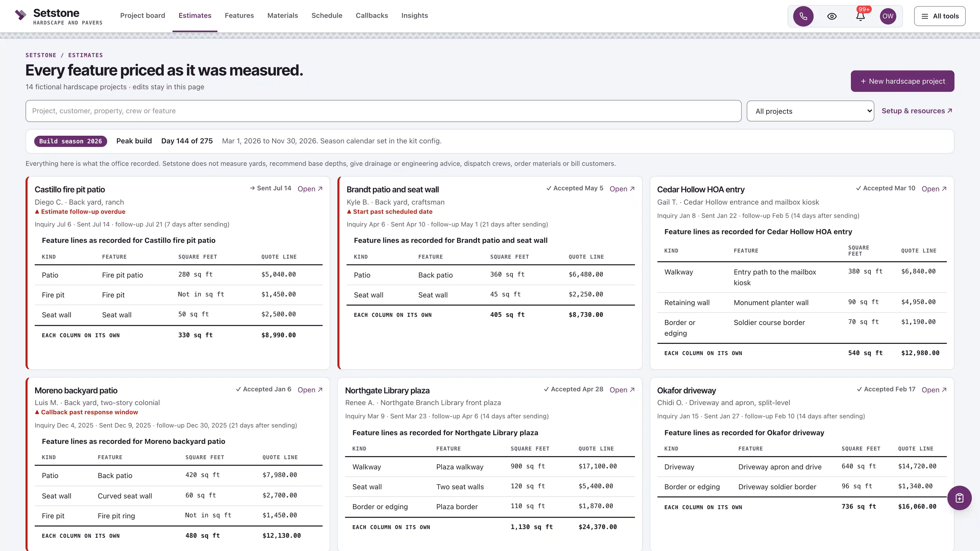Toggle the eye view icon in header

pos(832,16)
